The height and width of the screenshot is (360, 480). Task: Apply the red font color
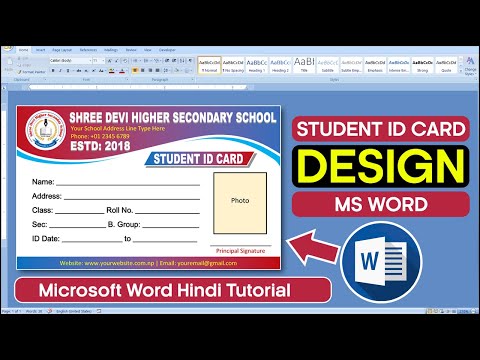point(123,71)
